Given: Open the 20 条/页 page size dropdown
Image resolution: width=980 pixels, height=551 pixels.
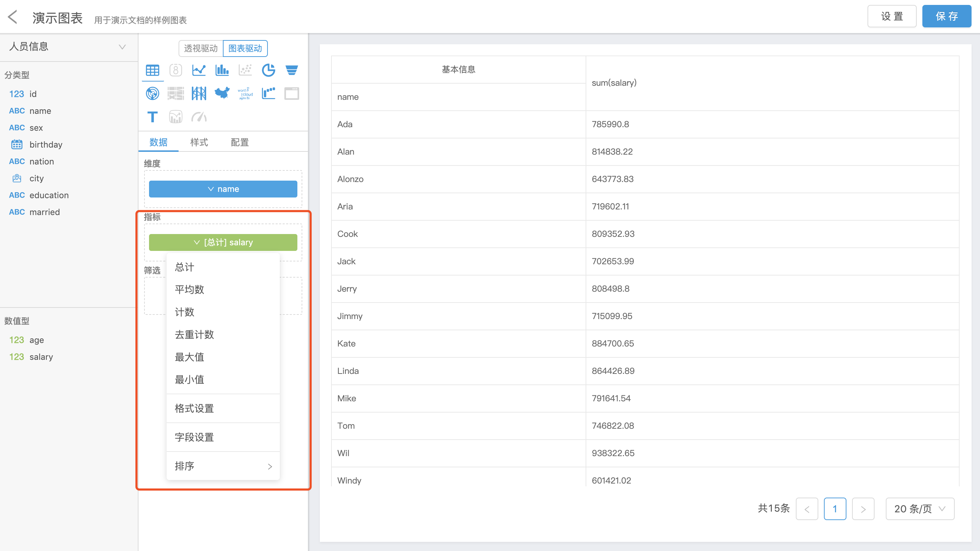Looking at the screenshot, I should click(x=919, y=508).
